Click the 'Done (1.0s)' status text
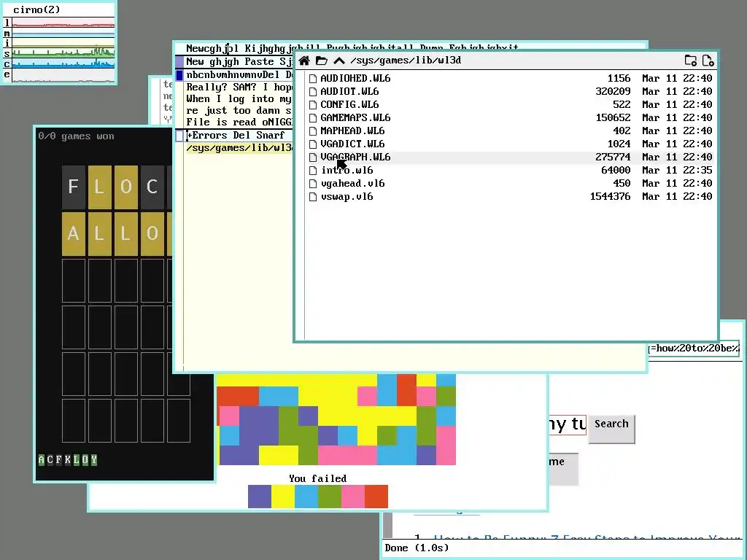Screen dimensions: 747x560 click(x=417, y=548)
